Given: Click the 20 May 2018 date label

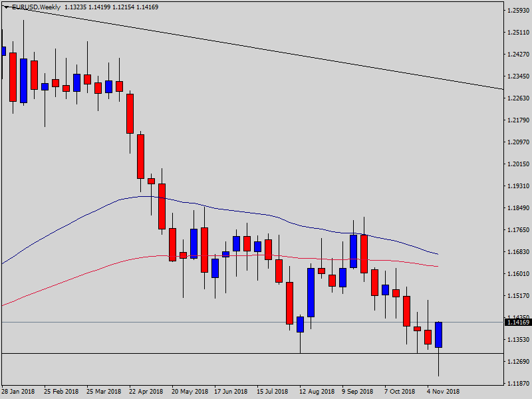Looking at the screenshot, I should 190,392.
